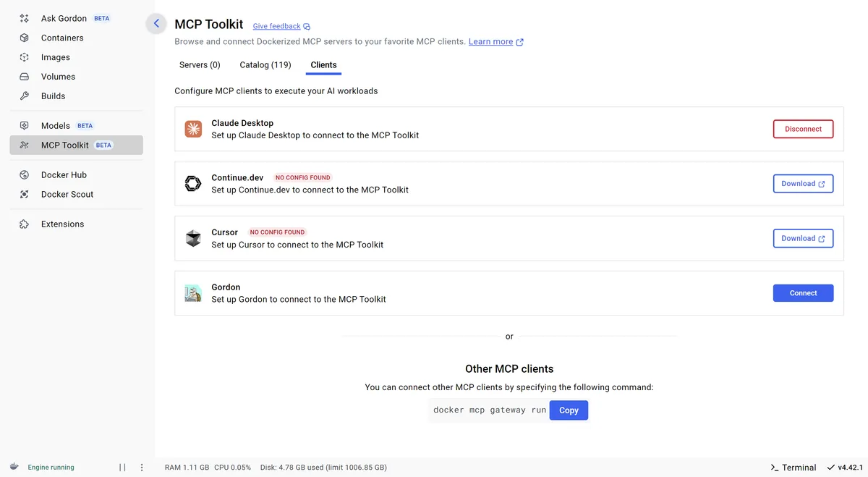Click the Docker whale icon in status bar
Screen dimensions: 868x477
point(14,467)
